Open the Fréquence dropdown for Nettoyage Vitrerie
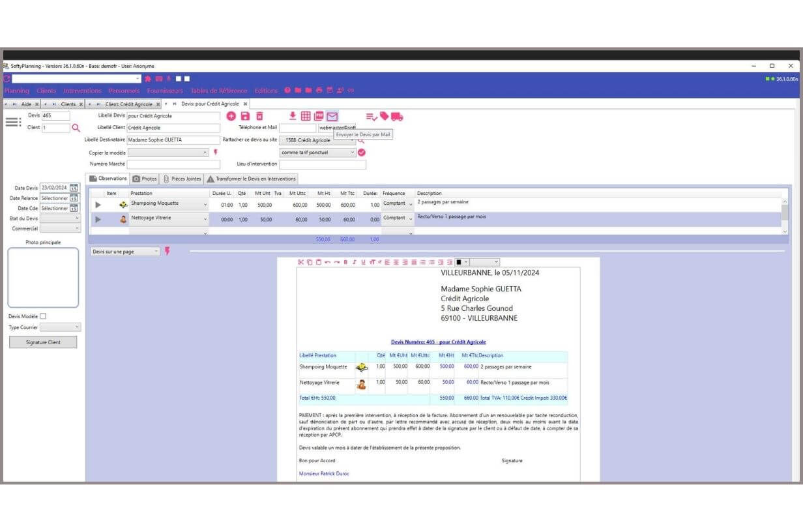This screenshot has width=803, height=532. pyautogui.click(x=398, y=219)
